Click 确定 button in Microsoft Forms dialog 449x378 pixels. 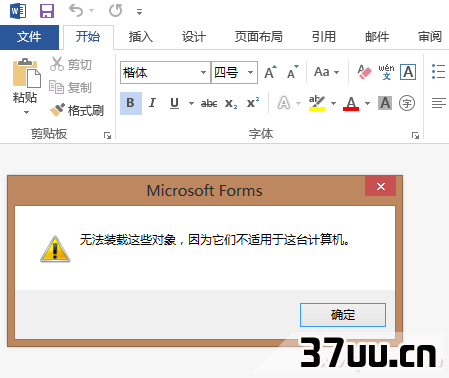pos(343,315)
